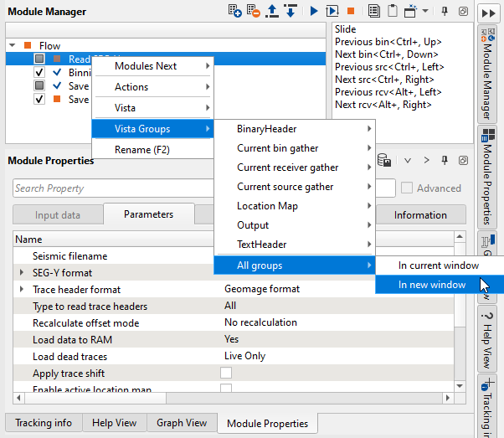
Task: Click the move module up arrow icon
Action: 272,11
